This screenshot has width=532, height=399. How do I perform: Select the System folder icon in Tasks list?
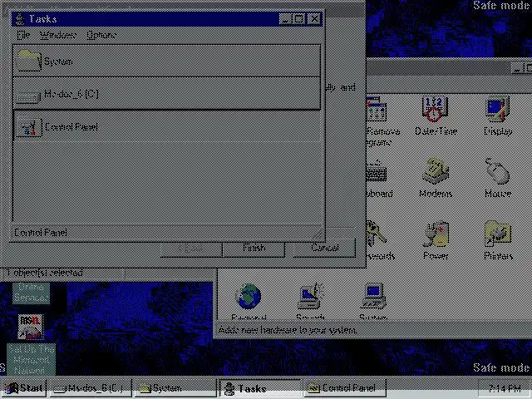(29, 61)
